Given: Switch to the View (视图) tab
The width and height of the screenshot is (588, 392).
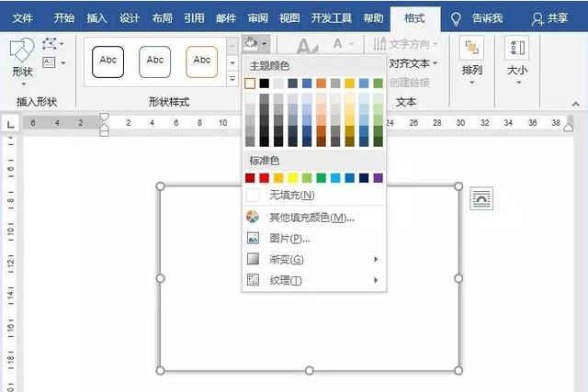Looking at the screenshot, I should (x=289, y=18).
